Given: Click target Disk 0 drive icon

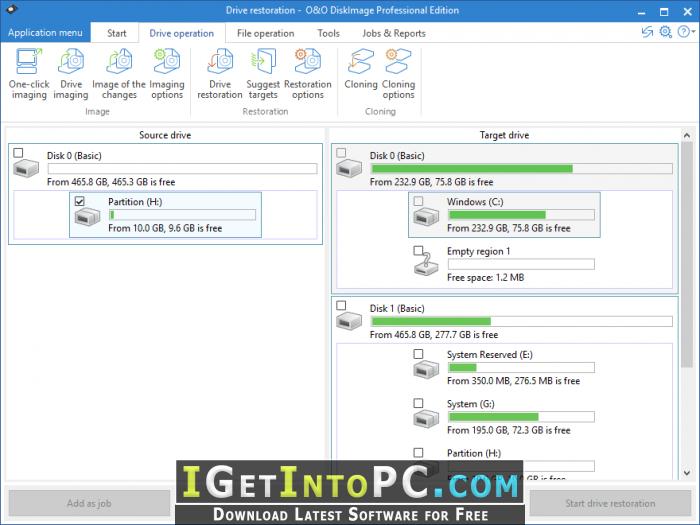Looking at the screenshot, I should (x=349, y=169).
